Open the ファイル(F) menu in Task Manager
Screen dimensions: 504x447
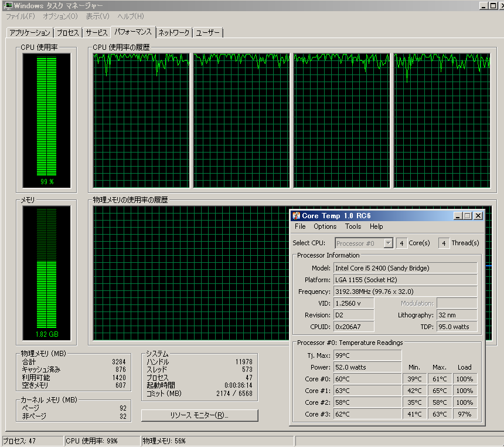[x=21, y=16]
